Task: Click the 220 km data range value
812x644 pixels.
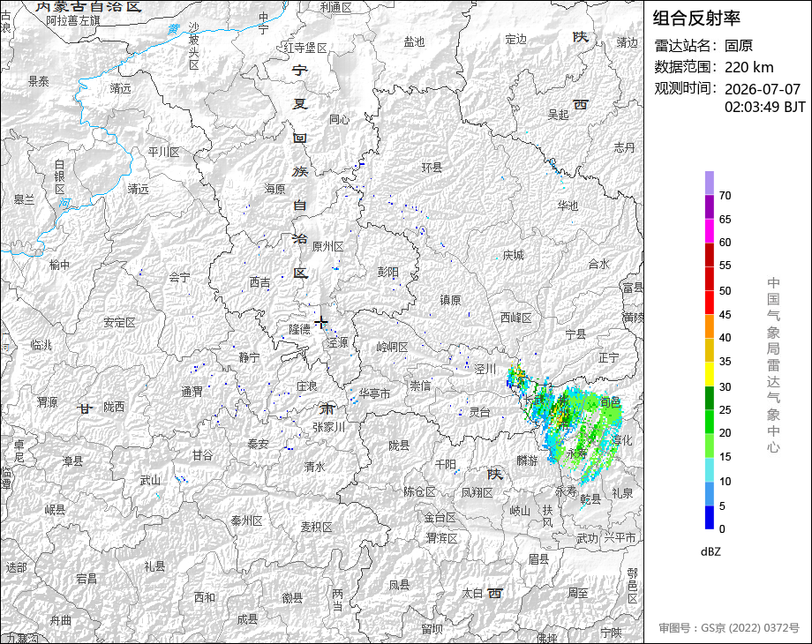Action: pyautogui.click(x=748, y=67)
